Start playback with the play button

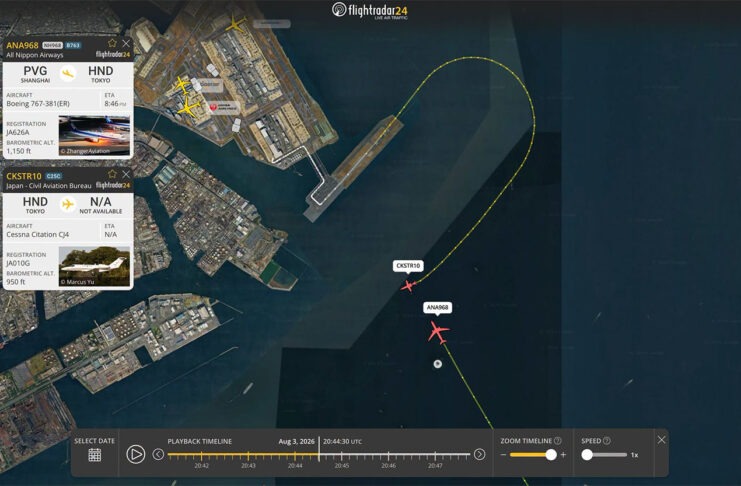click(x=136, y=454)
